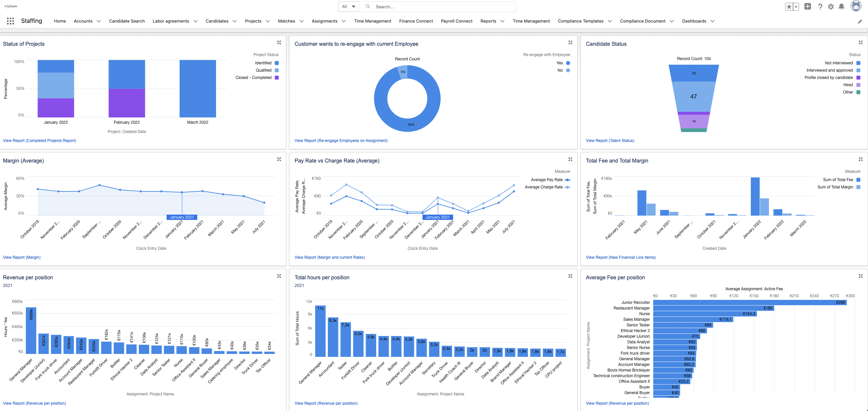Click the search magnifier icon

(x=368, y=6)
